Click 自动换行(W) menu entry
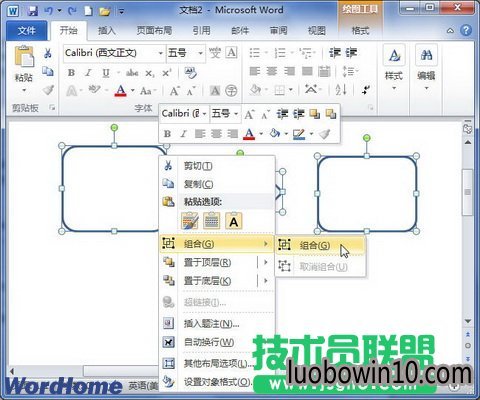 pos(217,342)
